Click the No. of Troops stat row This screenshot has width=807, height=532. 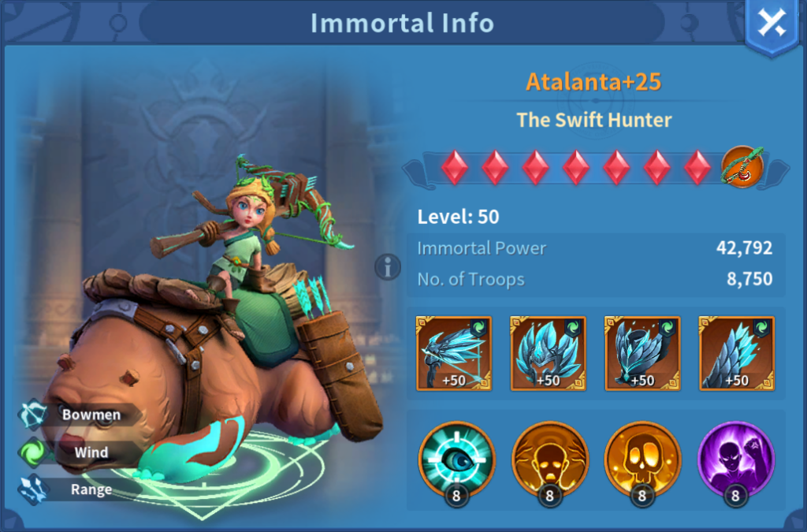tap(595, 279)
